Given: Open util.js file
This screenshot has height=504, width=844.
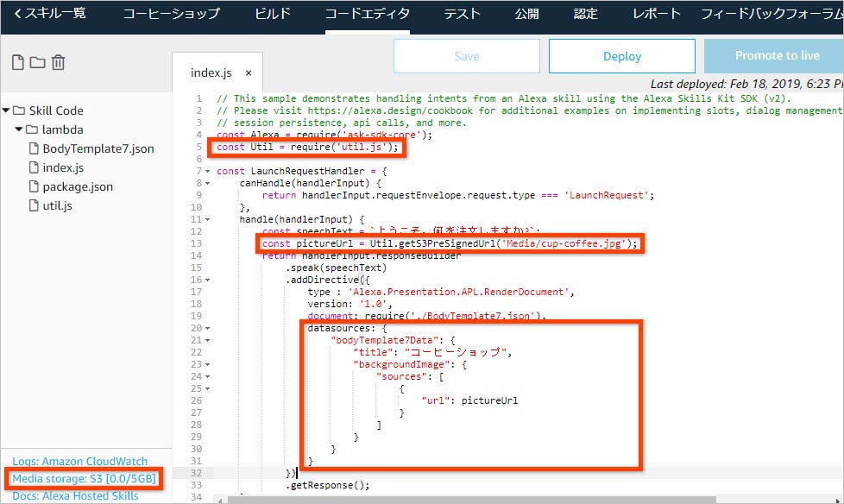Looking at the screenshot, I should point(57,205).
